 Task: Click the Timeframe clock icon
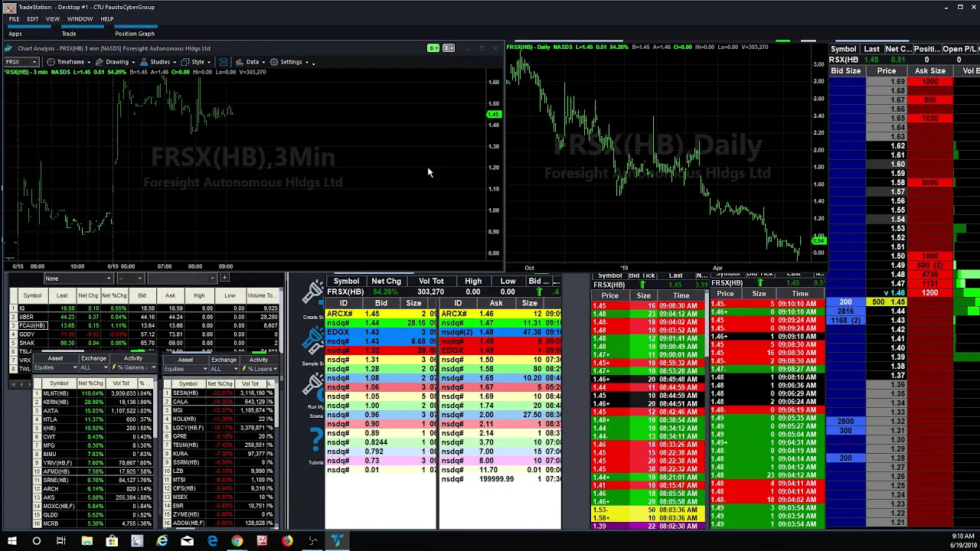point(51,62)
